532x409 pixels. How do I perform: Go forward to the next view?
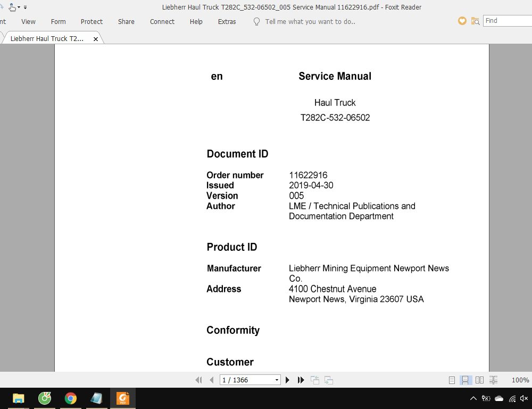329,380
